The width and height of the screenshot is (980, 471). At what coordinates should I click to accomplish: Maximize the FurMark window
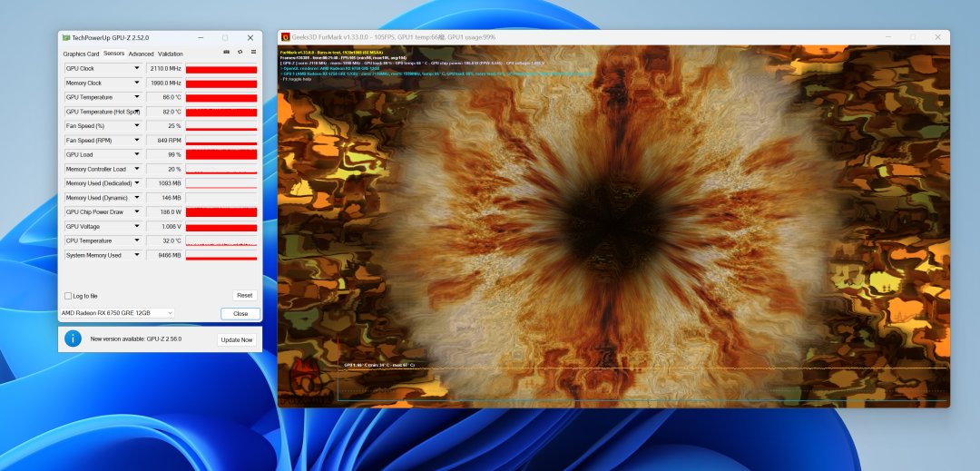913,37
